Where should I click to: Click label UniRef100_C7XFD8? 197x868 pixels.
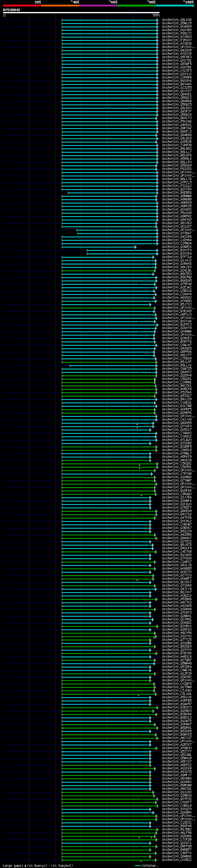pos(177,839)
